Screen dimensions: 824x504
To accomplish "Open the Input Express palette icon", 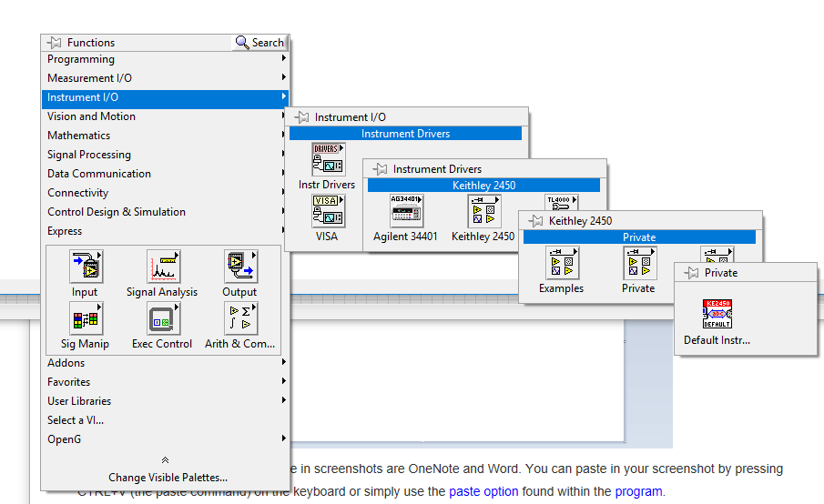I will tap(86, 267).
